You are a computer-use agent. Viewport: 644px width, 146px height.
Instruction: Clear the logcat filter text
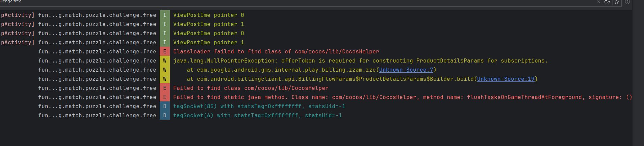click(599, 2)
